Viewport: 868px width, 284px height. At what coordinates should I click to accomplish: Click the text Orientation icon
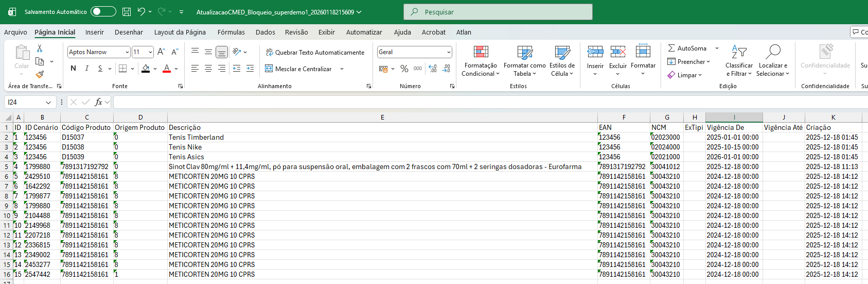(x=237, y=52)
